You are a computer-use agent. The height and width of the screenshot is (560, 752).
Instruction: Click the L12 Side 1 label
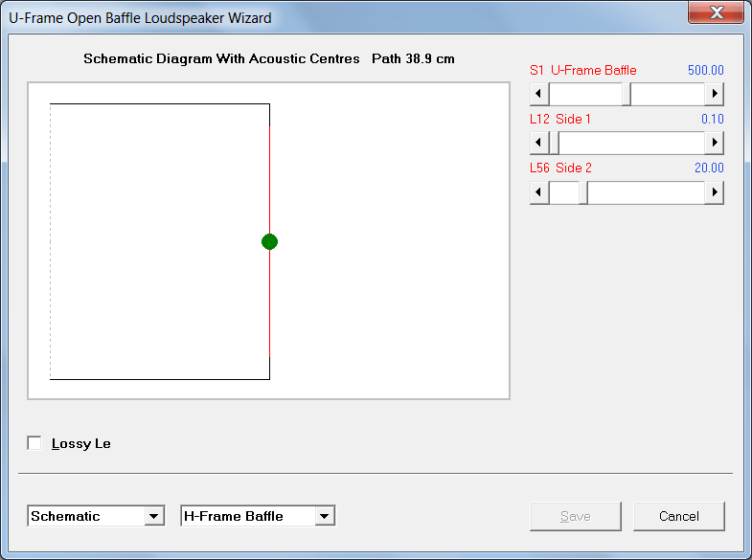[x=560, y=120]
